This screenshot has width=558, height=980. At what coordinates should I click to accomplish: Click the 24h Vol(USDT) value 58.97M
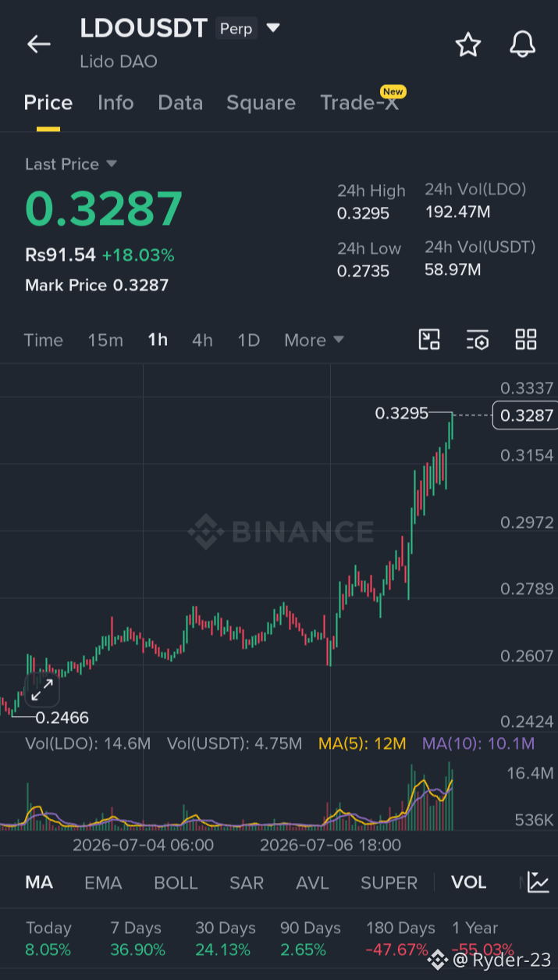click(x=453, y=269)
